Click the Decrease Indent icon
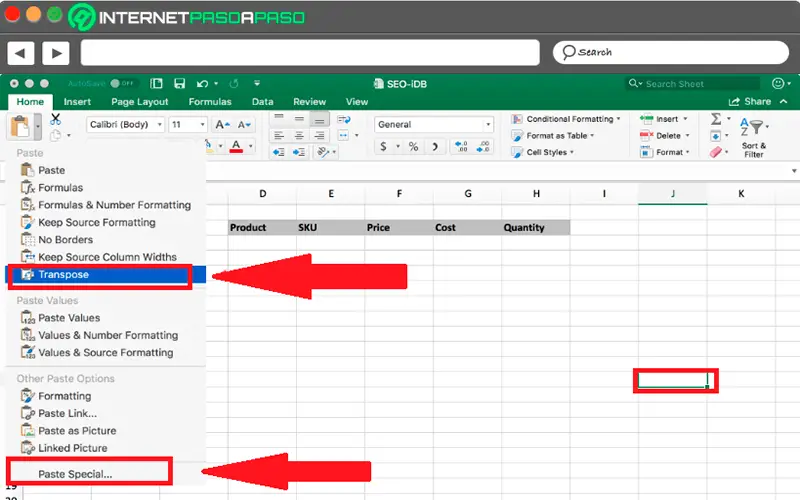 (279, 152)
